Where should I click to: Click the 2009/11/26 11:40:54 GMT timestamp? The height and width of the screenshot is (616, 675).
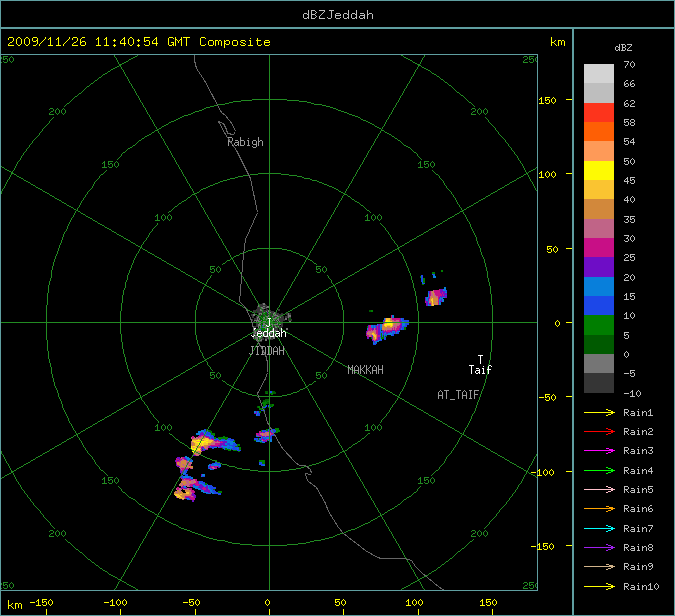pos(99,42)
